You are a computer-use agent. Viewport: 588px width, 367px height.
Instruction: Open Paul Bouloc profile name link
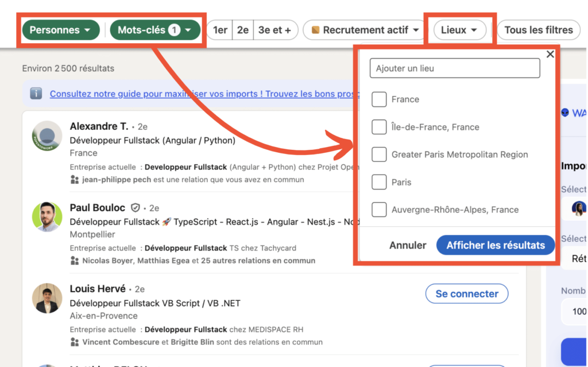[x=98, y=207]
